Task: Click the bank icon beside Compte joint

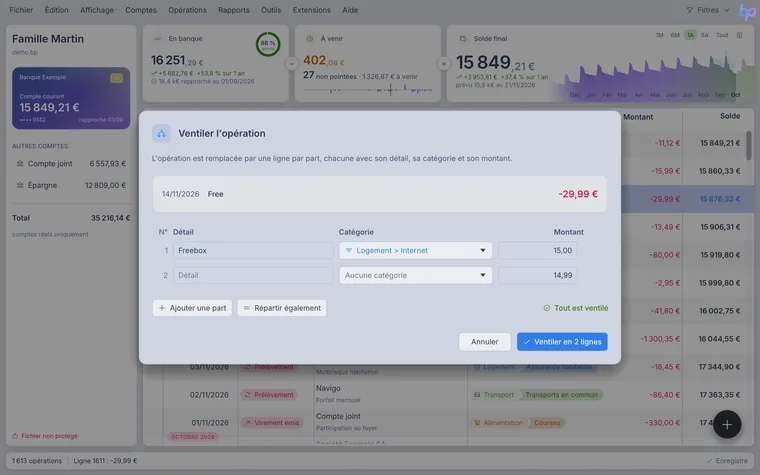Action: click(x=20, y=164)
